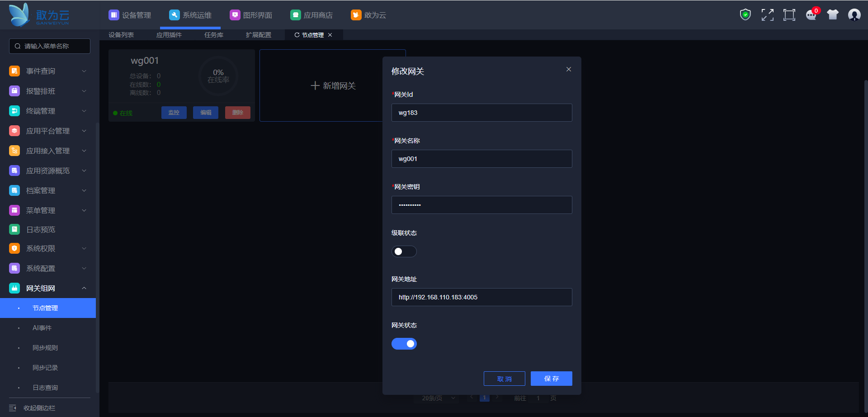Toggle fullscreen with the expand arrows icon
The image size is (868, 417).
point(767,15)
